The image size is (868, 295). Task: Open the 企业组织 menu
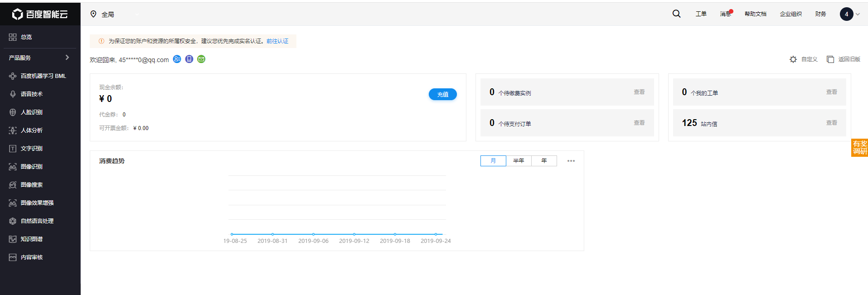[791, 14]
